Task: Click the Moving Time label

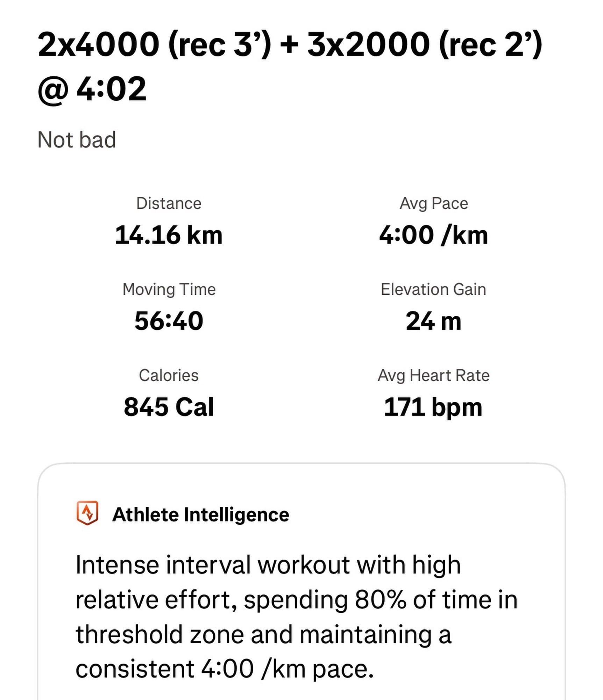Action: [169, 289]
